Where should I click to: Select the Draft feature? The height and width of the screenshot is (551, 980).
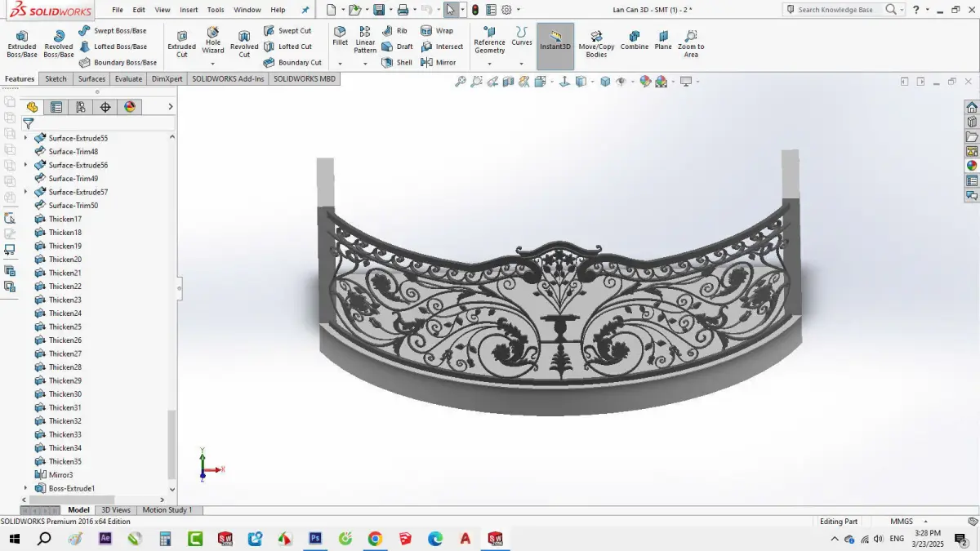click(x=398, y=47)
